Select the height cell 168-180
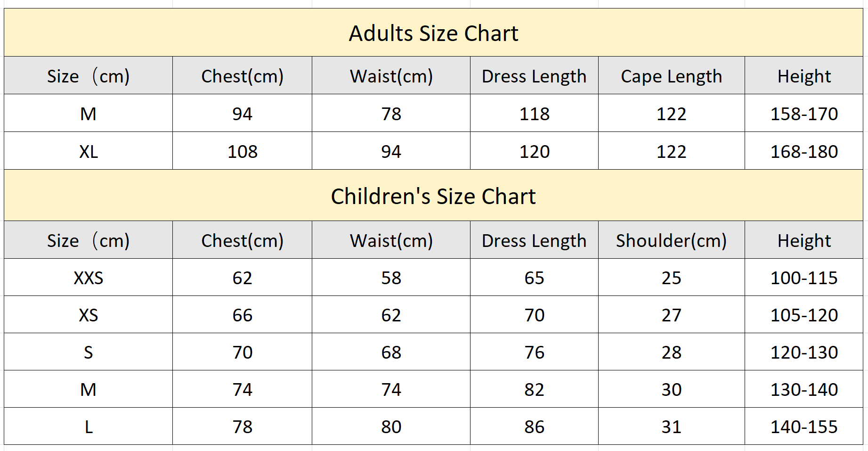The width and height of the screenshot is (868, 451). click(804, 151)
